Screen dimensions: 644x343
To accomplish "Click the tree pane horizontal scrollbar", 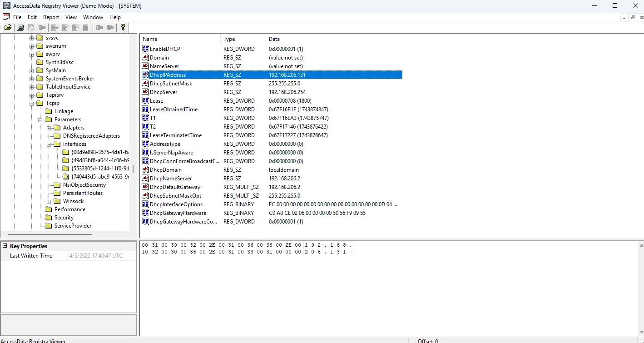I will point(54,234).
